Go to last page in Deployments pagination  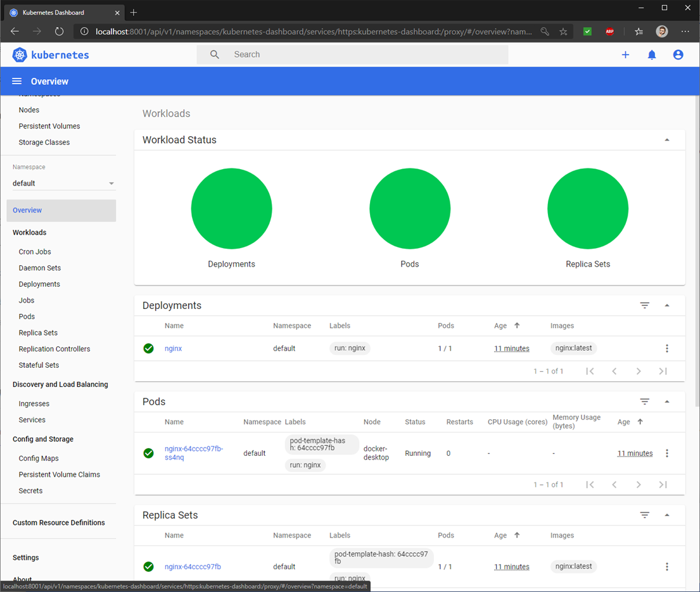[x=663, y=371]
